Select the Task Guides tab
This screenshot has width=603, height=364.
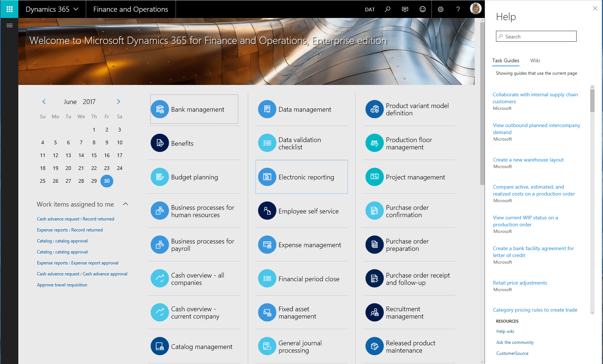[x=506, y=60]
